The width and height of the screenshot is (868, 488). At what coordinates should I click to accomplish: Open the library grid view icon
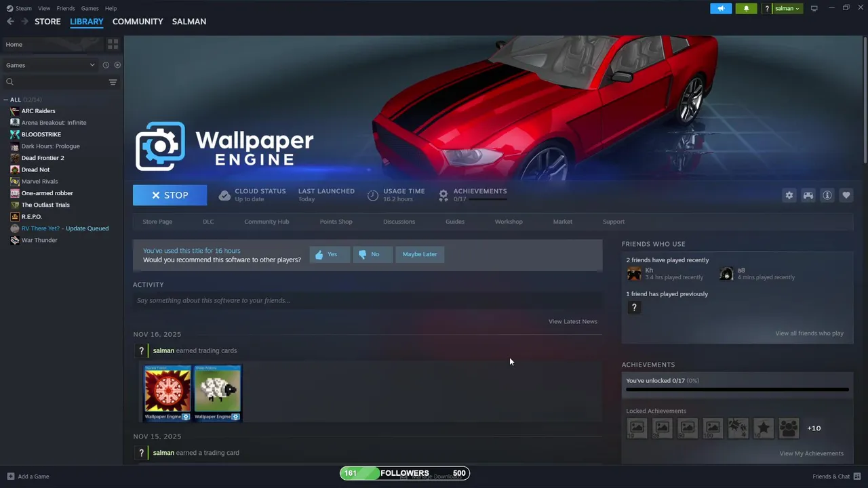[113, 44]
